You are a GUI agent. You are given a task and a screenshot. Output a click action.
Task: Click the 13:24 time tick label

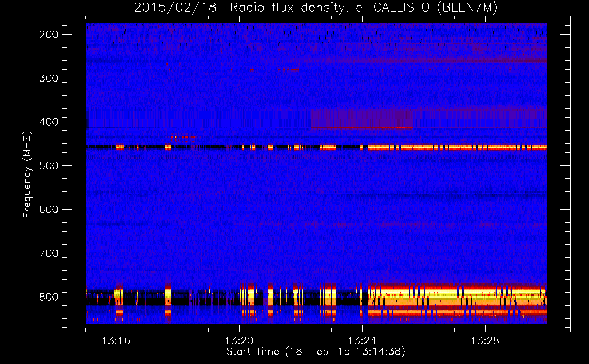tap(362, 341)
